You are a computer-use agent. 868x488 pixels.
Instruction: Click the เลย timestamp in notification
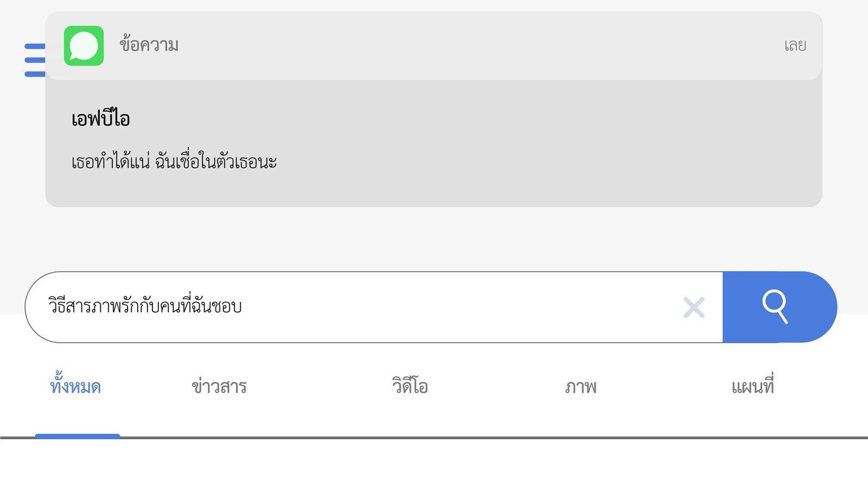point(795,46)
